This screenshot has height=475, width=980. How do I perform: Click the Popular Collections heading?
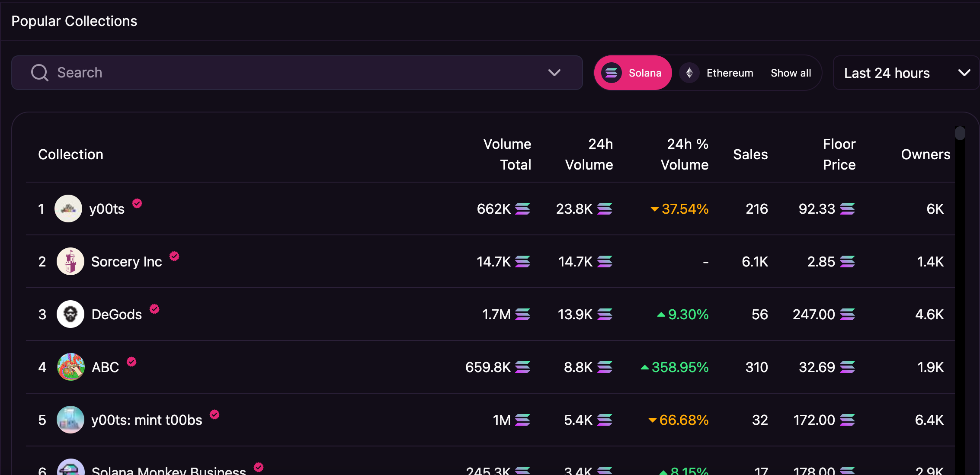coord(74,21)
